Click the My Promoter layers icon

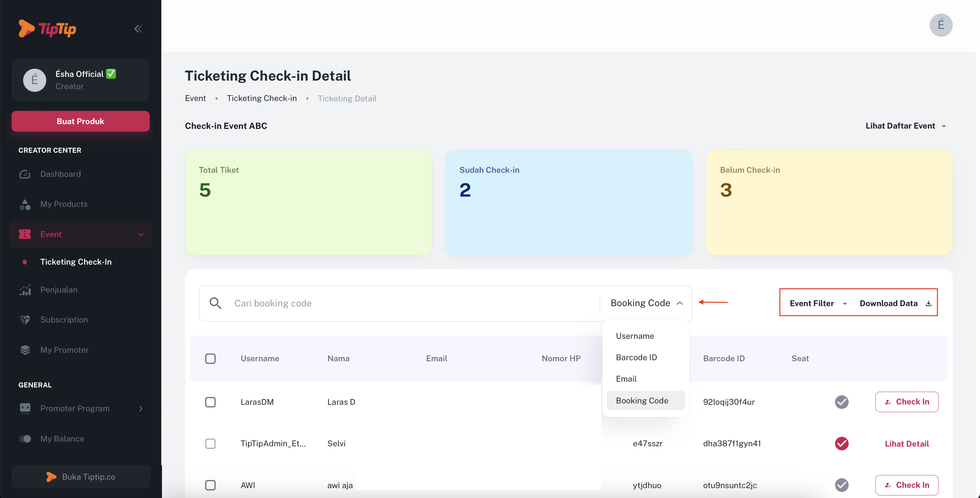coord(25,350)
